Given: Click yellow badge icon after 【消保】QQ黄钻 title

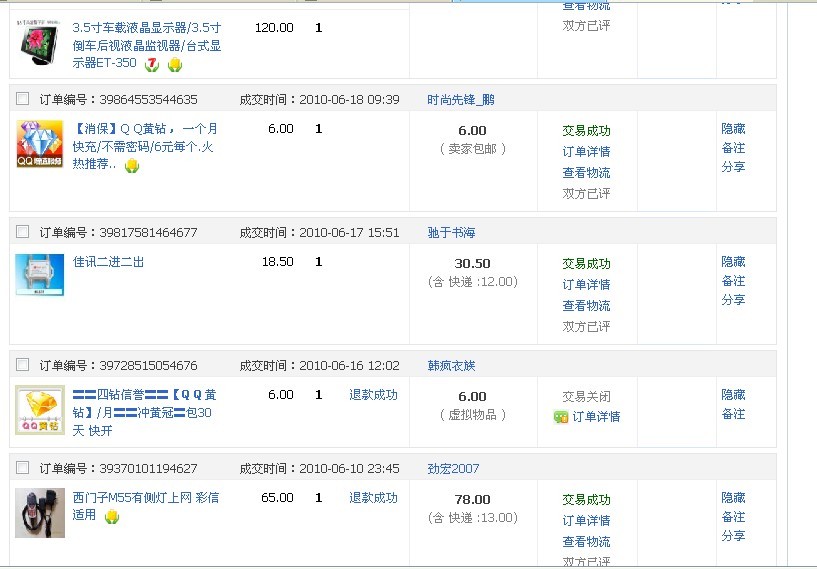Looking at the screenshot, I should [131, 166].
